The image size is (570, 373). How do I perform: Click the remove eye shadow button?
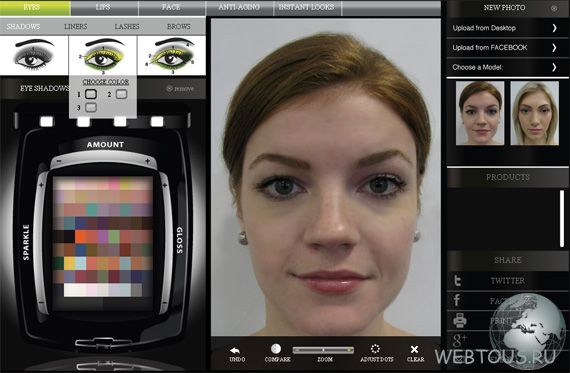point(180,88)
